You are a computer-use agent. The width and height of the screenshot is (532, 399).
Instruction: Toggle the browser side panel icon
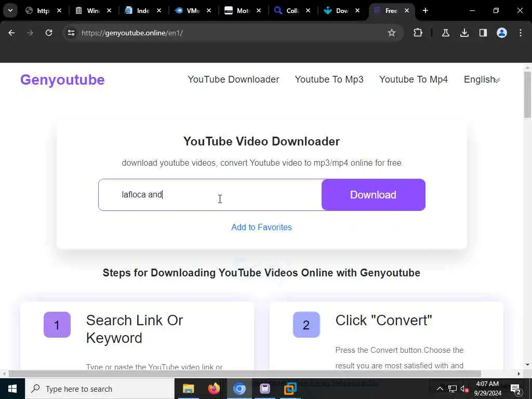click(x=483, y=33)
